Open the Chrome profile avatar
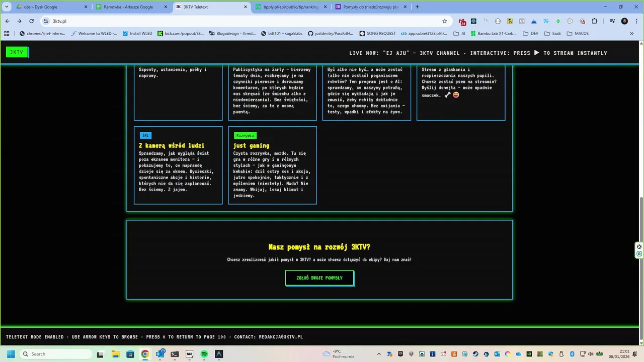This screenshot has width=644, height=362. pos(624,21)
